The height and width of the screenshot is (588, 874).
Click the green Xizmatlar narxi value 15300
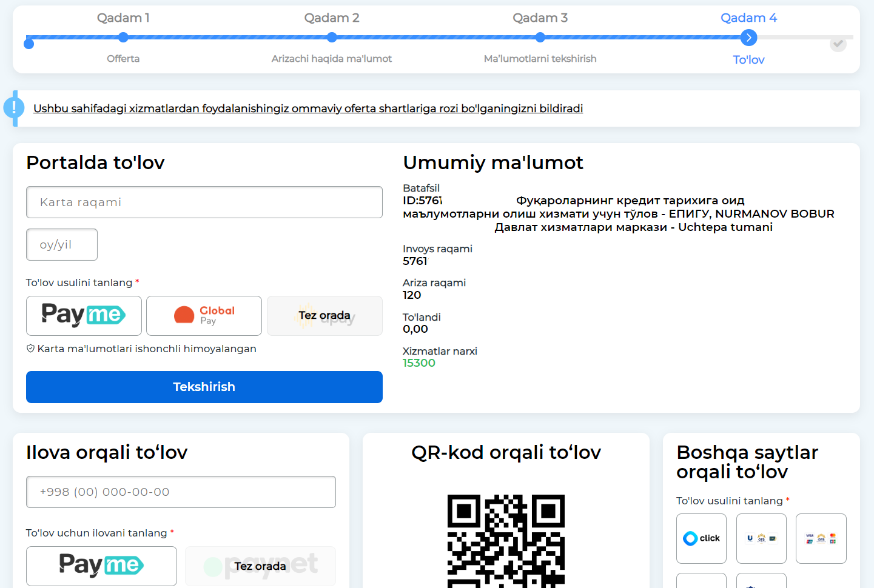click(419, 363)
